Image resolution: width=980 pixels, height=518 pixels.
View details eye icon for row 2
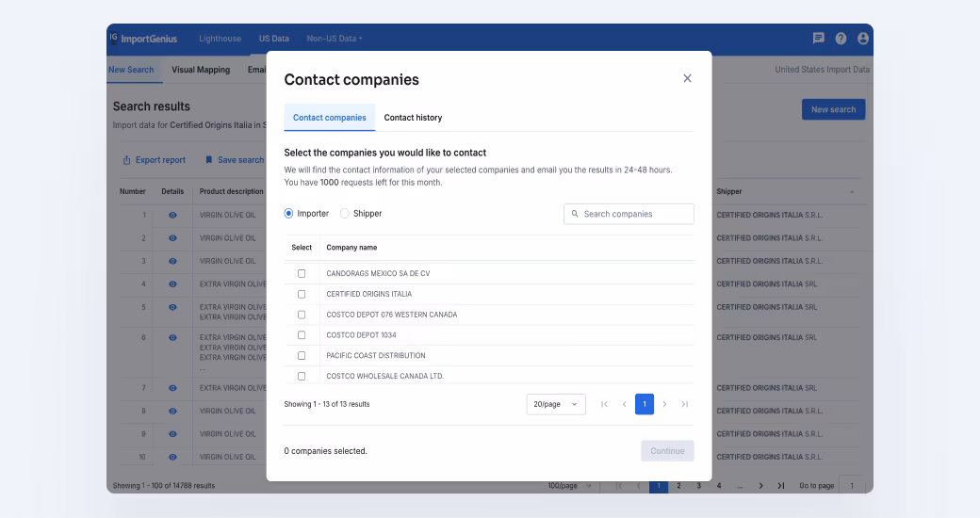point(172,238)
